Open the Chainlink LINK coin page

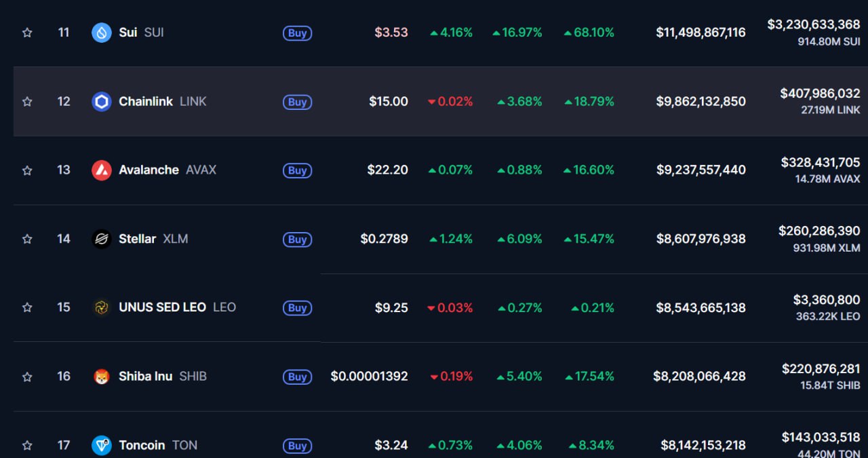(x=145, y=102)
